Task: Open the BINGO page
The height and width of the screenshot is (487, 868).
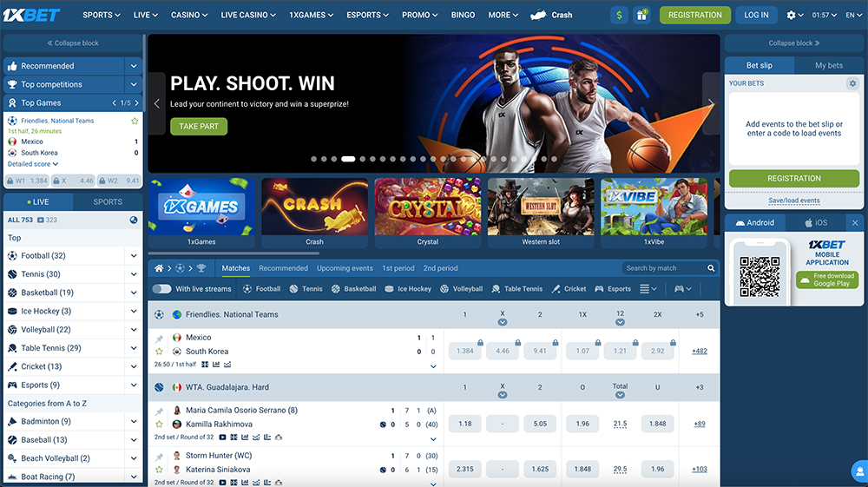Action: [463, 15]
